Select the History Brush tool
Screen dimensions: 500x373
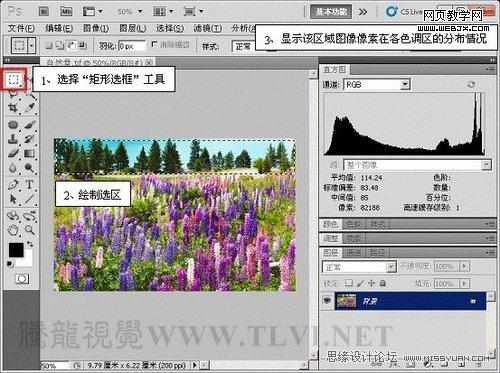tap(30, 139)
